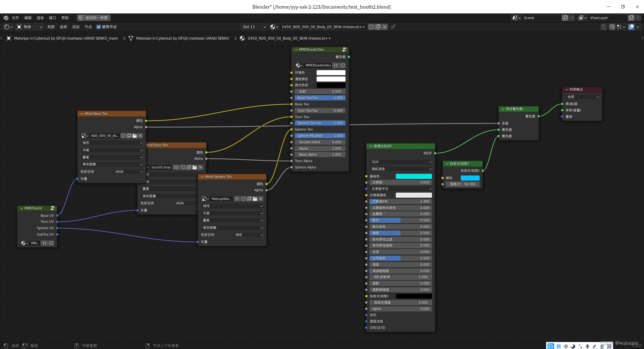Image resolution: width=644 pixels, height=349 pixels.
Task: Toggle fake user shield for N00_000_00_Bo image
Action: (123, 136)
